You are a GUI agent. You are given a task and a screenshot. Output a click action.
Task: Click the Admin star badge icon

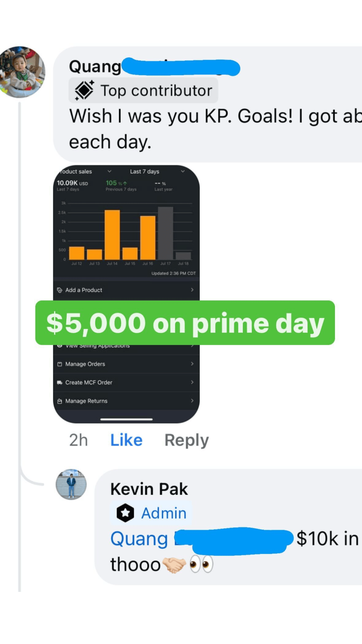point(125,513)
